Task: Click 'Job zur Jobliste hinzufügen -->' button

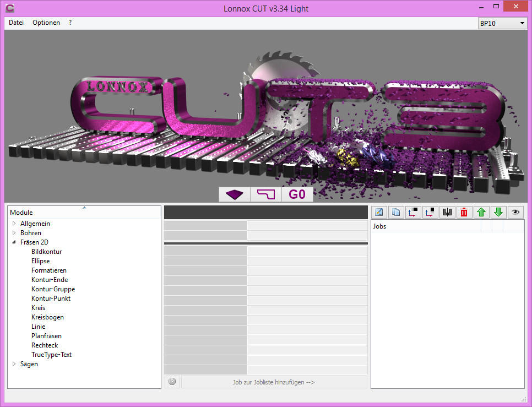Action: 274,382
